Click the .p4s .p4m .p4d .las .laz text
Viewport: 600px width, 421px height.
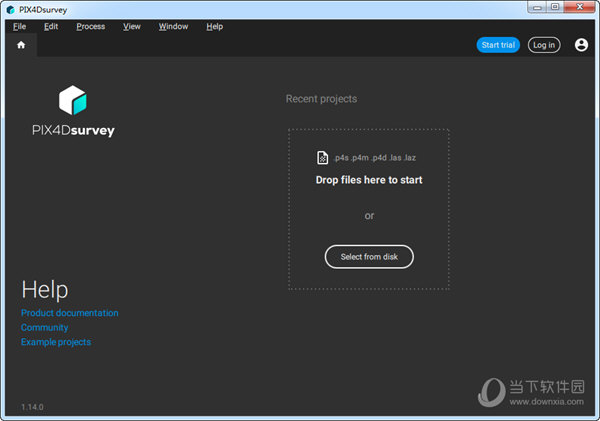point(375,158)
